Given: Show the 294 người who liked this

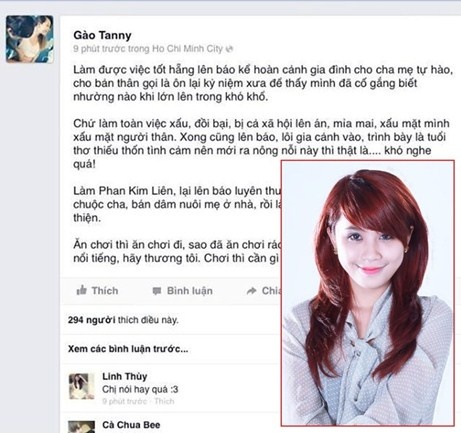Looking at the screenshot, I should [x=92, y=320].
